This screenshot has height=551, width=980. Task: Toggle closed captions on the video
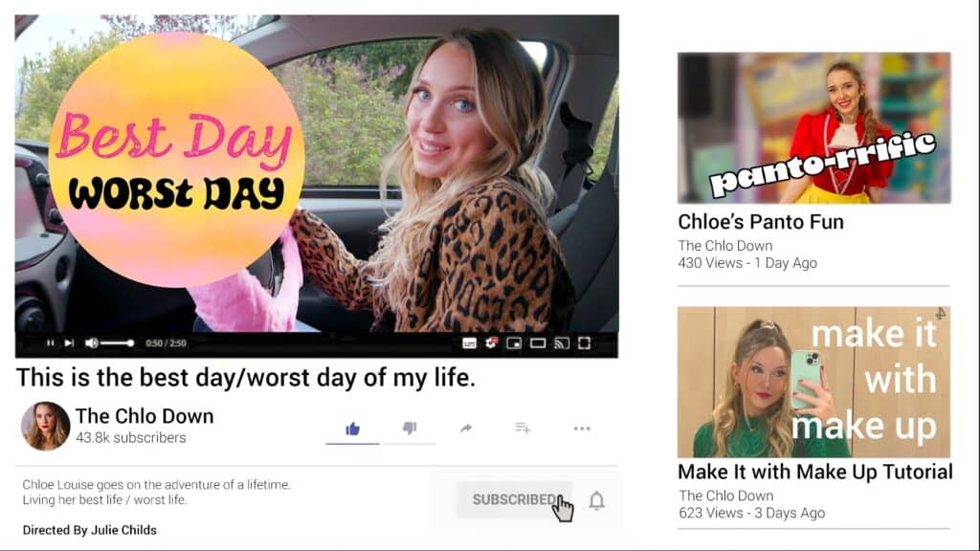(469, 343)
